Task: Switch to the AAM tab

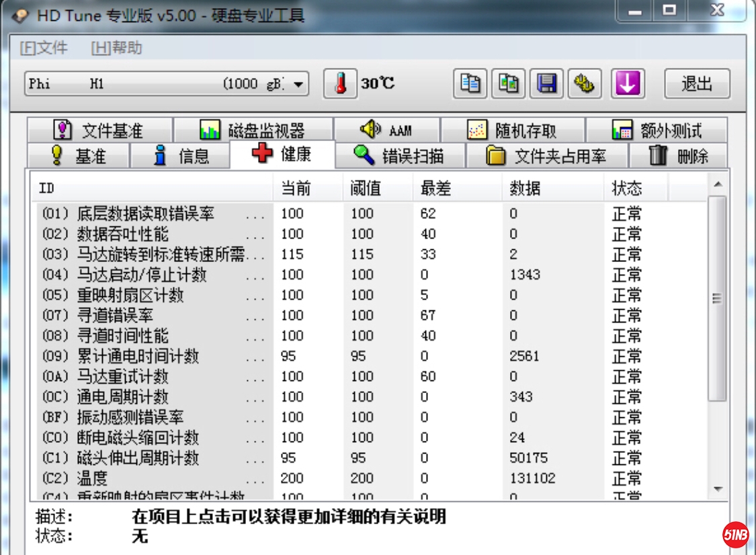Action: click(386, 130)
